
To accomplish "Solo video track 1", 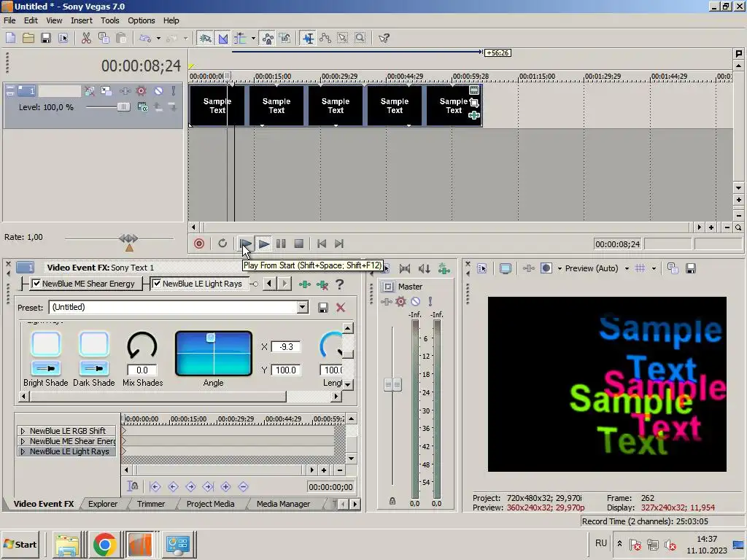I will (174, 90).
